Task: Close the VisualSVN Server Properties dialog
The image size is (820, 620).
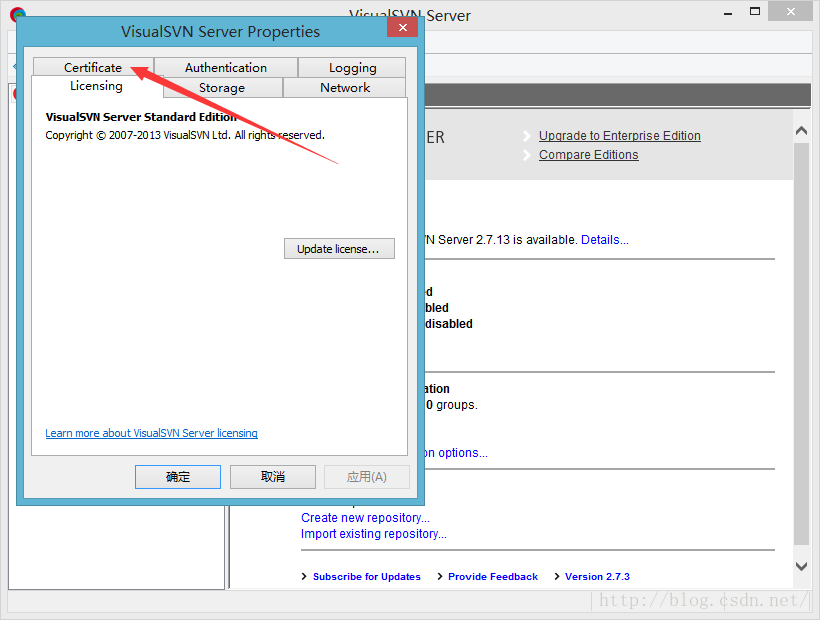Action: [x=402, y=27]
